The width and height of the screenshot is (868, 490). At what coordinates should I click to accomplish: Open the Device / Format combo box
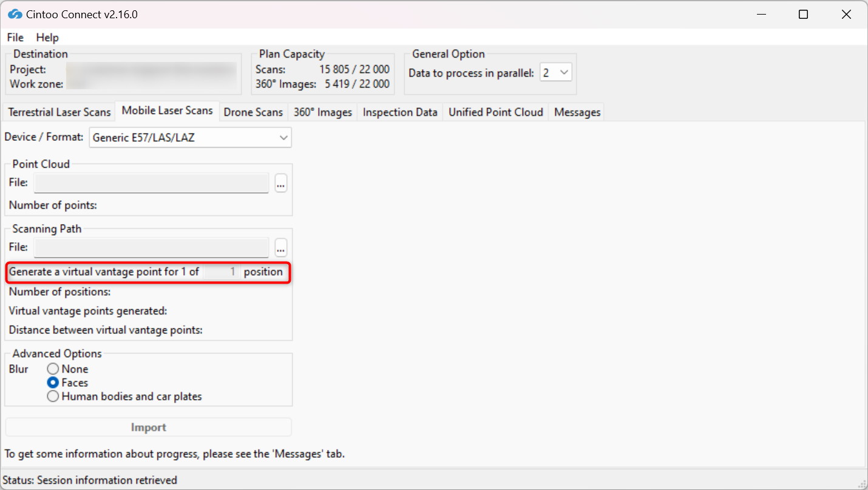[191, 137]
